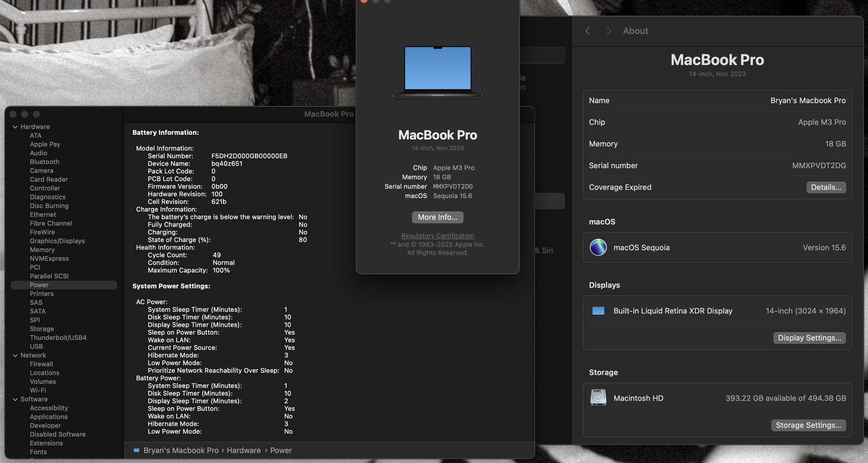Select Controller in sidebar
868x463 pixels.
[x=45, y=188]
